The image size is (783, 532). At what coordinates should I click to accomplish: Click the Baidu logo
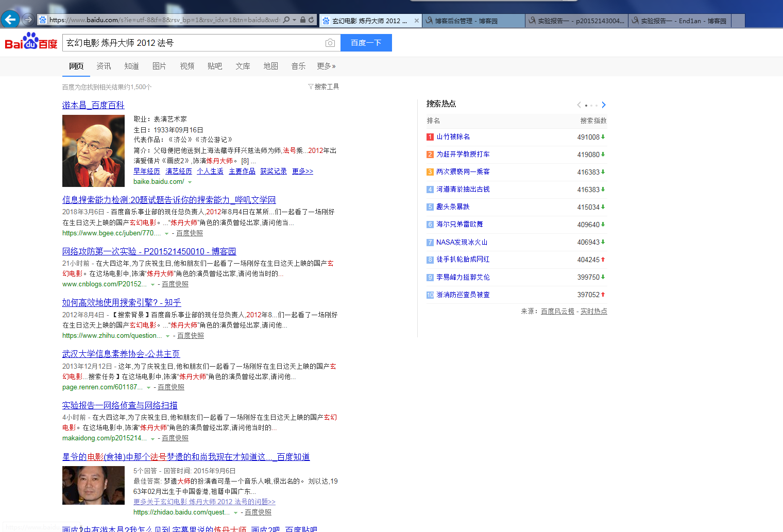31,41
